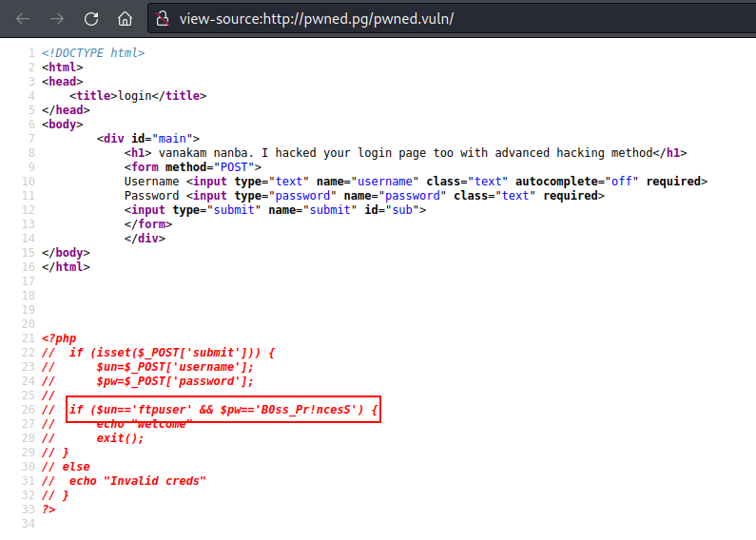Click the type="password" attribute value
Viewport: 756px width, 540px height.
pyautogui.click(x=300, y=196)
